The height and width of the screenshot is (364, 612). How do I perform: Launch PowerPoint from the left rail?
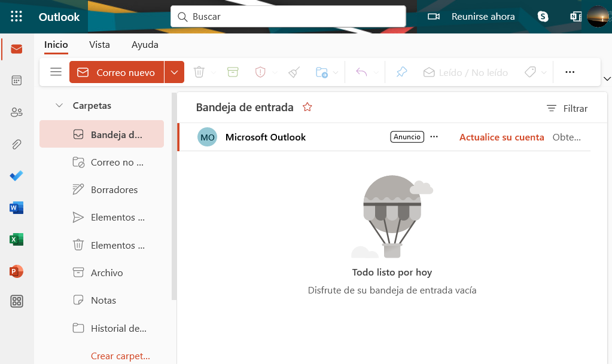pos(16,271)
